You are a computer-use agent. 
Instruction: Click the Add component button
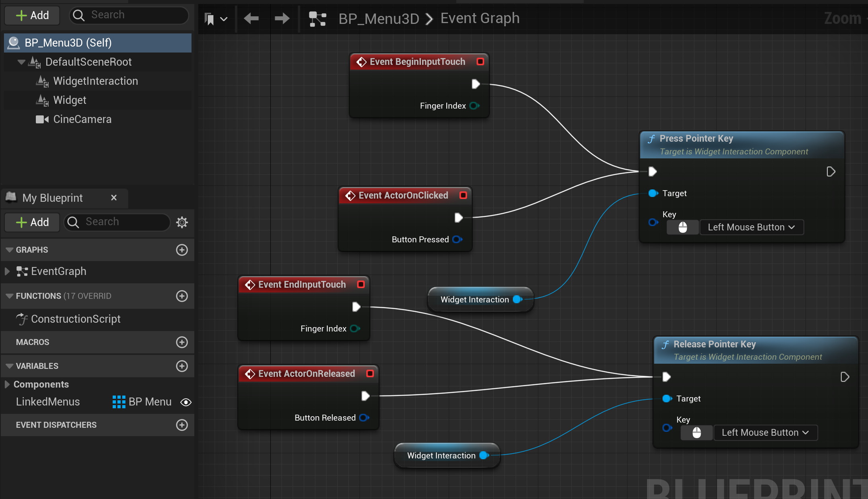[x=32, y=15]
